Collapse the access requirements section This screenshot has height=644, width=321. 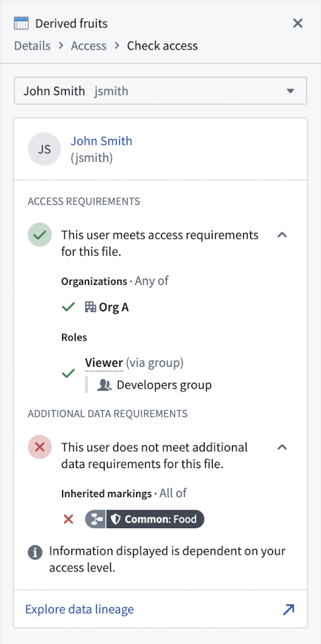click(282, 235)
